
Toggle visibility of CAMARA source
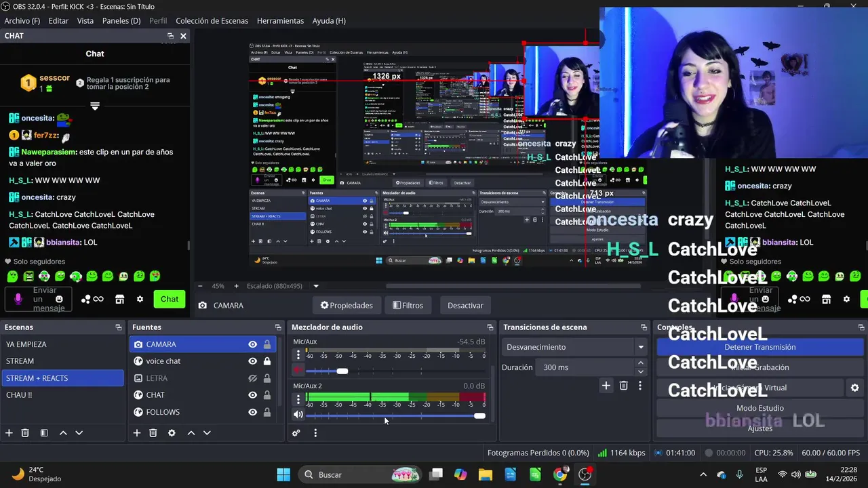pyautogui.click(x=252, y=344)
